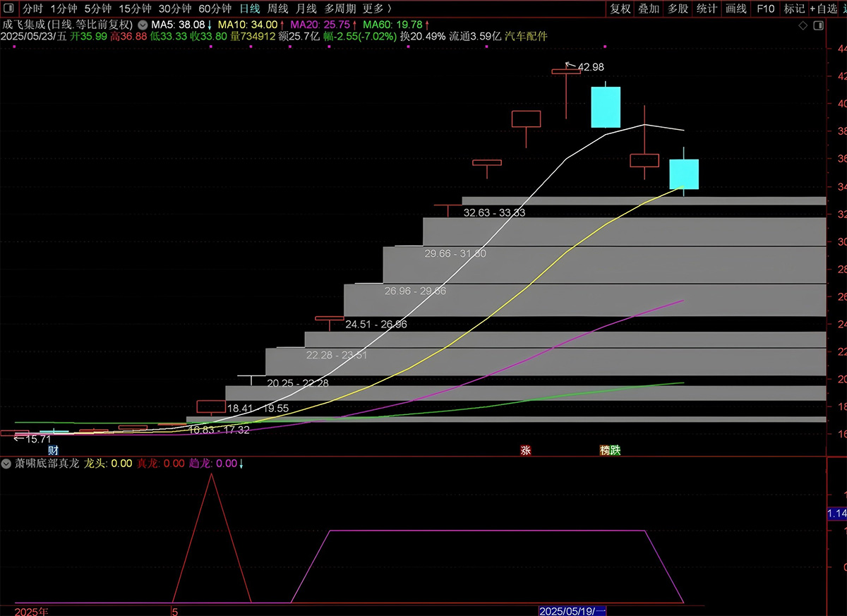Click the 财 financial marker icon
The height and width of the screenshot is (616, 847).
coord(53,450)
